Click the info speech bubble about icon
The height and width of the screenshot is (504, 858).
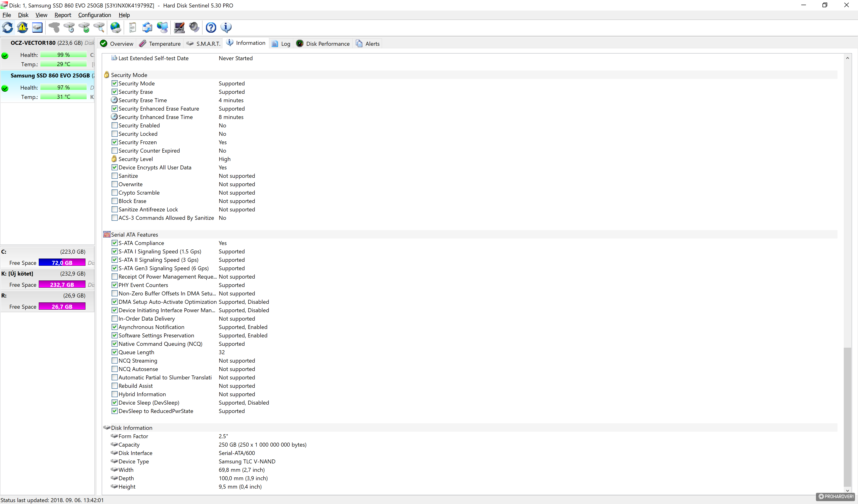pyautogui.click(x=226, y=27)
